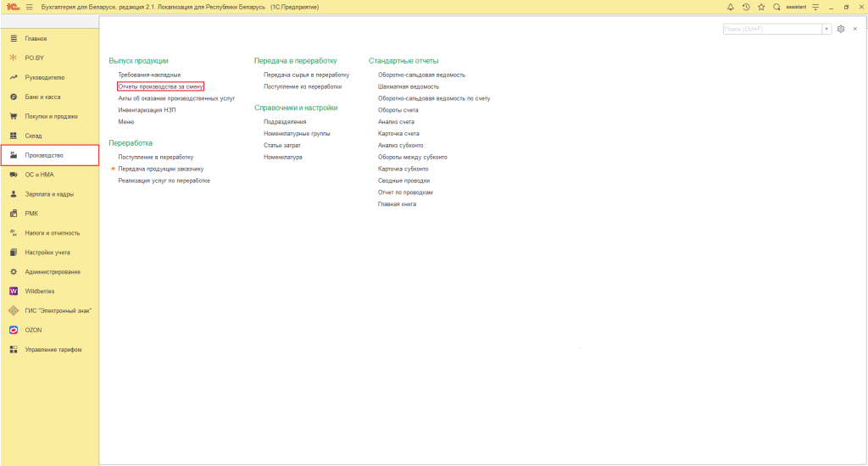The width and height of the screenshot is (868, 466).
Task: Open the notifications bell icon
Action: [731, 7]
